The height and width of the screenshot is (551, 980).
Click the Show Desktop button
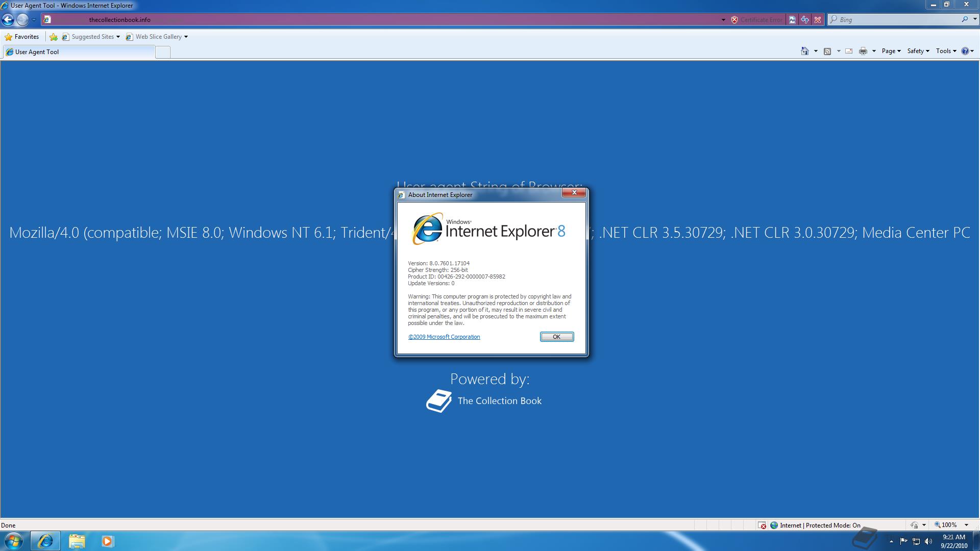pos(976,541)
